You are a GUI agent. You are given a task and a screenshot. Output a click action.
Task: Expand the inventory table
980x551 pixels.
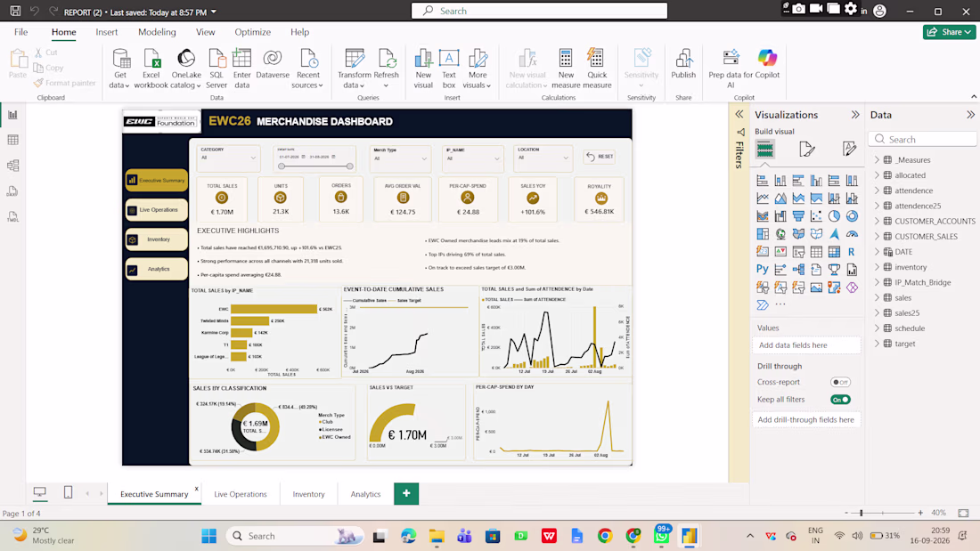pyautogui.click(x=877, y=267)
